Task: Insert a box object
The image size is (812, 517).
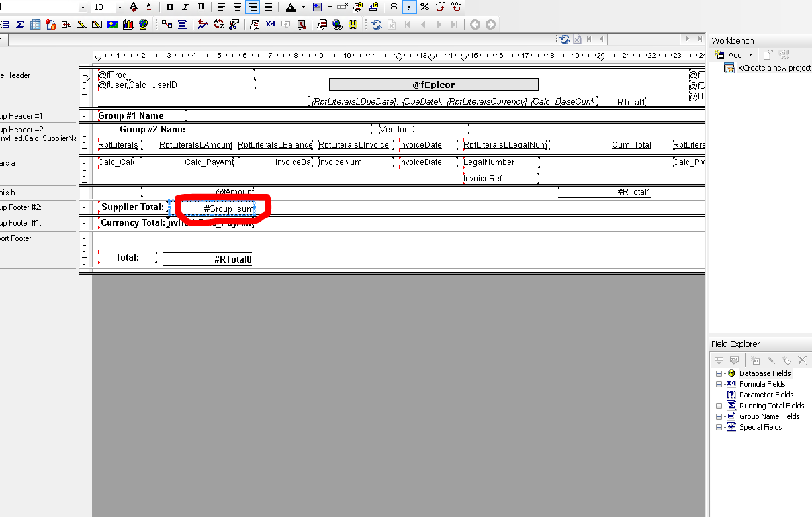Action: 97,24
